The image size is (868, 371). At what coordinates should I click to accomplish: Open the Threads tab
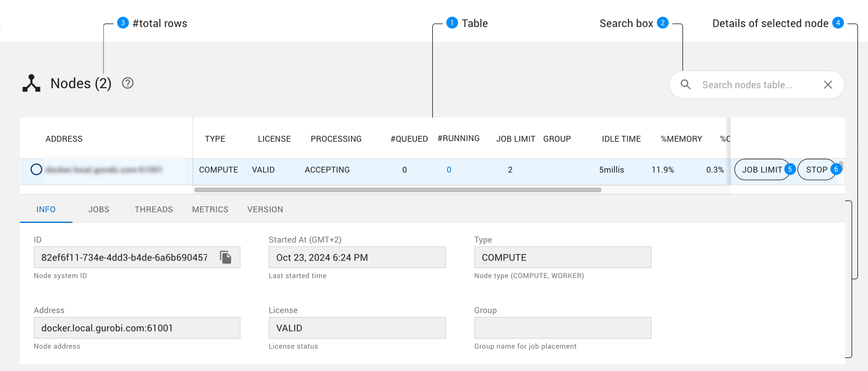[x=153, y=209]
